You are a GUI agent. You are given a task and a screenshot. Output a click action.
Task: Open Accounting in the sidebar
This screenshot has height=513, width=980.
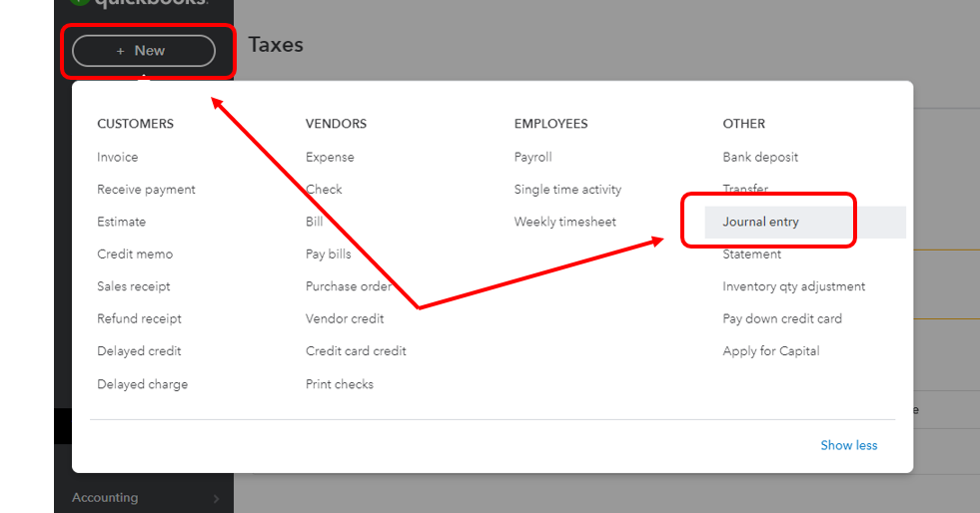point(105,497)
